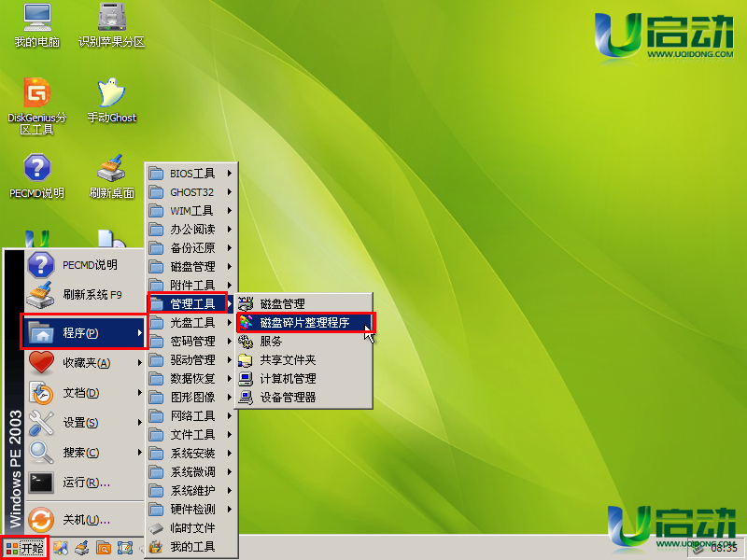
Task: Open the 附件工具 program folder
Action: [x=191, y=285]
